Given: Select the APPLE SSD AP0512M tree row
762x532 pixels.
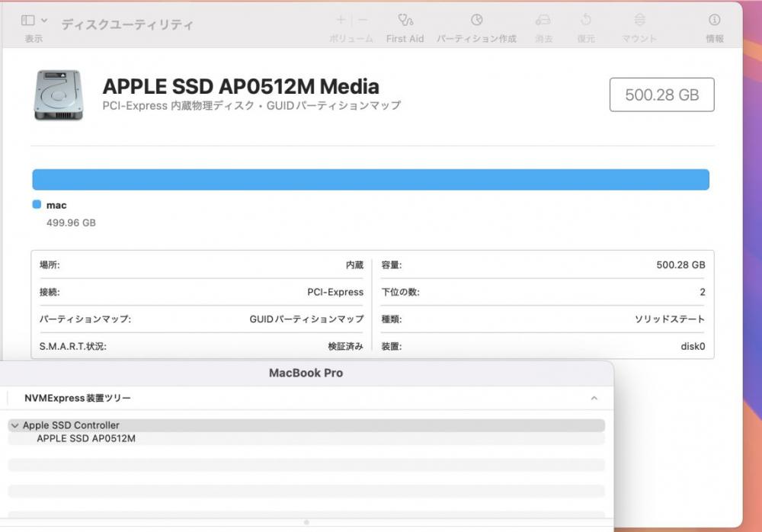Looking at the screenshot, I should point(306,438).
